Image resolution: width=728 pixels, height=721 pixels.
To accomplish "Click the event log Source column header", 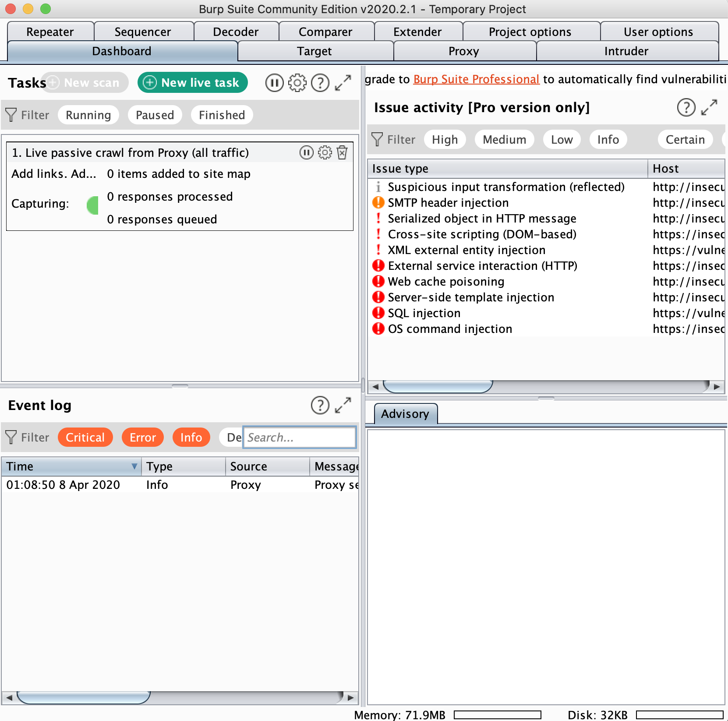I will click(x=267, y=467).
